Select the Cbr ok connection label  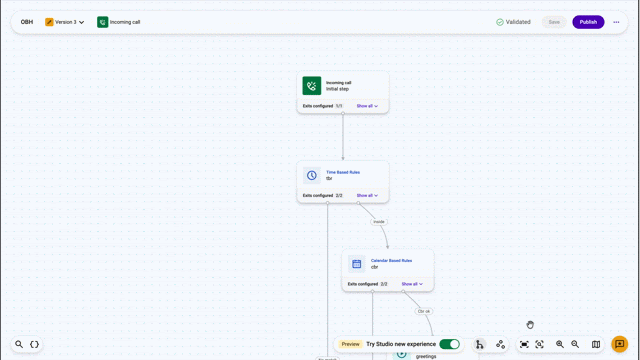point(424,311)
